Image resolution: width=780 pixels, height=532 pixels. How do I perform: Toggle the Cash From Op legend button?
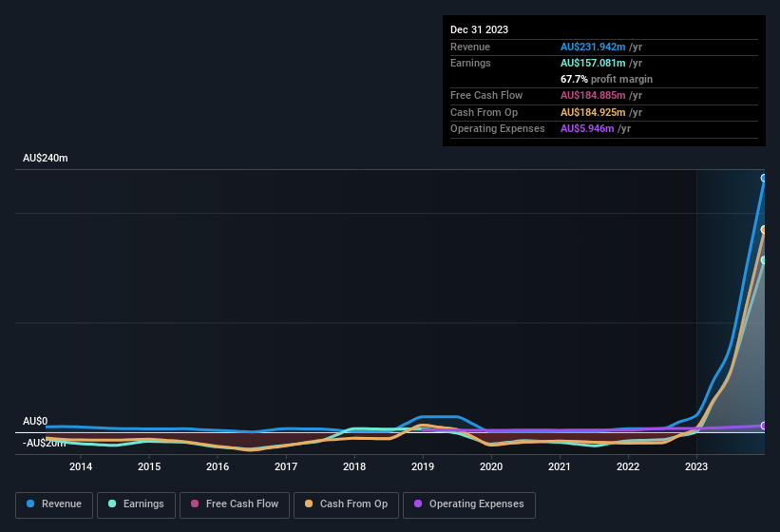click(x=346, y=504)
